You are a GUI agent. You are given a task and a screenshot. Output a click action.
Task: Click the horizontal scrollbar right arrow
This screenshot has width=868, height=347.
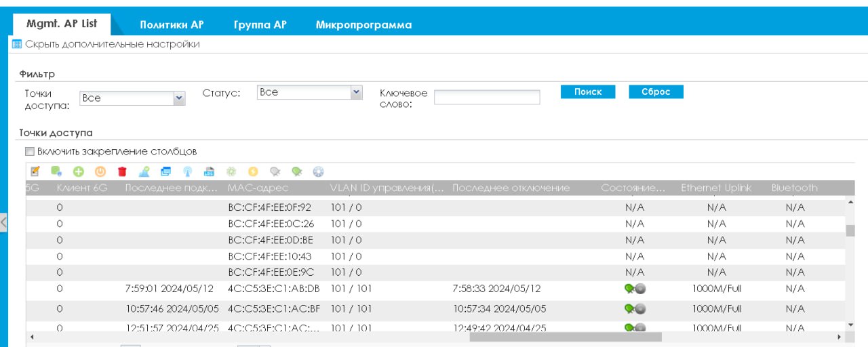click(x=839, y=336)
